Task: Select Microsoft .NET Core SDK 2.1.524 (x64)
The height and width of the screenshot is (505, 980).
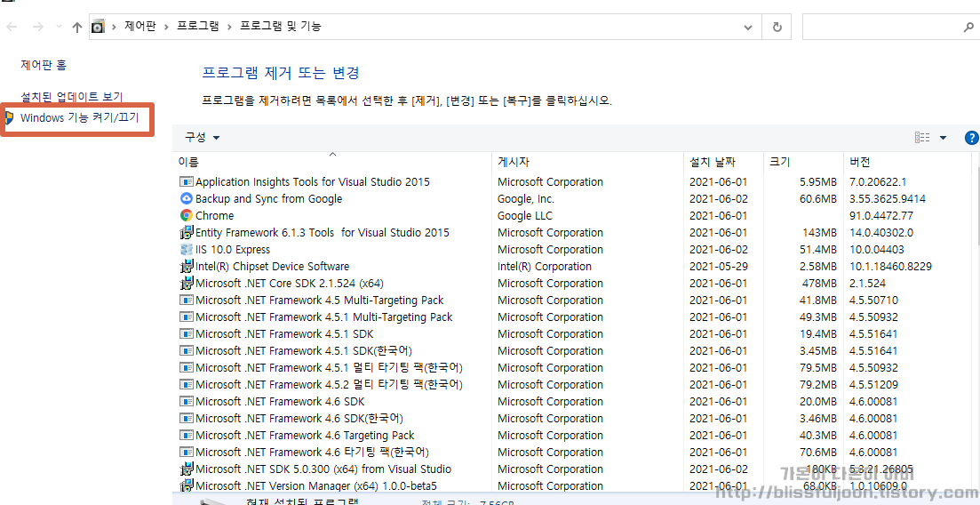Action: click(x=290, y=284)
